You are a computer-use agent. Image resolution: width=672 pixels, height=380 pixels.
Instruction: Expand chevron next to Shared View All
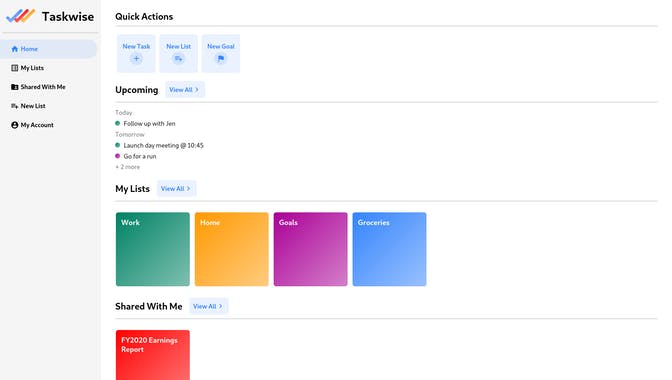pos(221,306)
